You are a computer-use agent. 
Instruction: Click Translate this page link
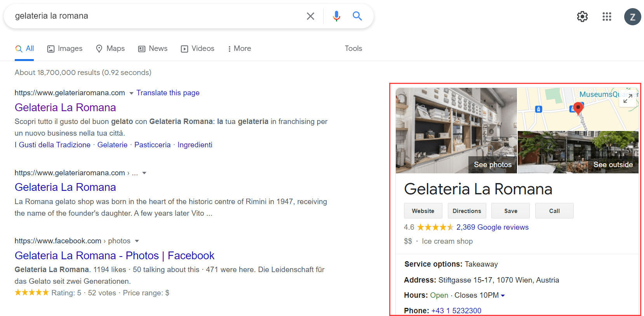[x=168, y=93]
